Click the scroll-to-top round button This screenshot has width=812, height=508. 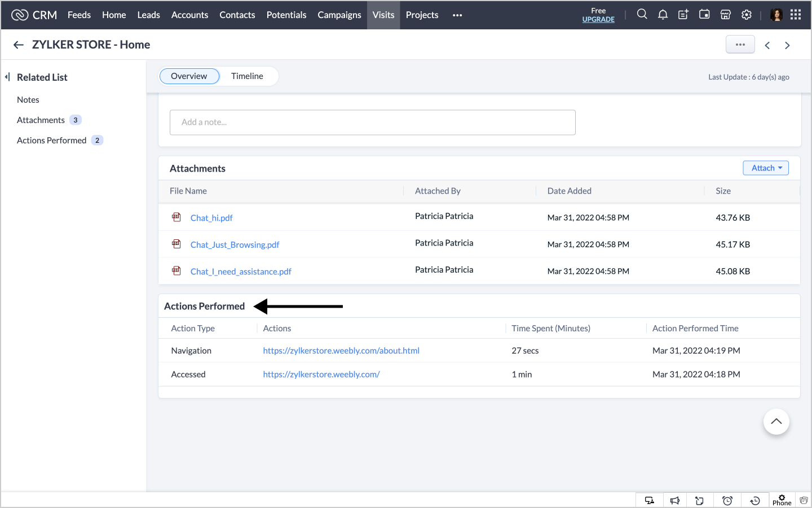[x=776, y=422]
